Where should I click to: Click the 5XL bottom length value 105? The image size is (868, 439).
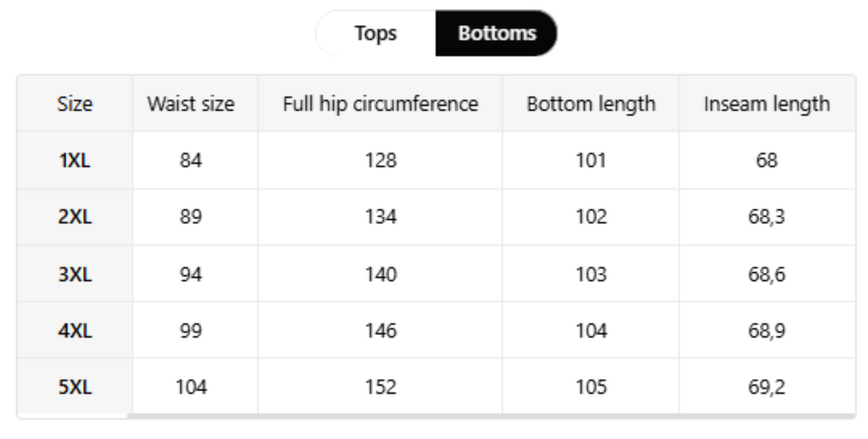pos(591,387)
